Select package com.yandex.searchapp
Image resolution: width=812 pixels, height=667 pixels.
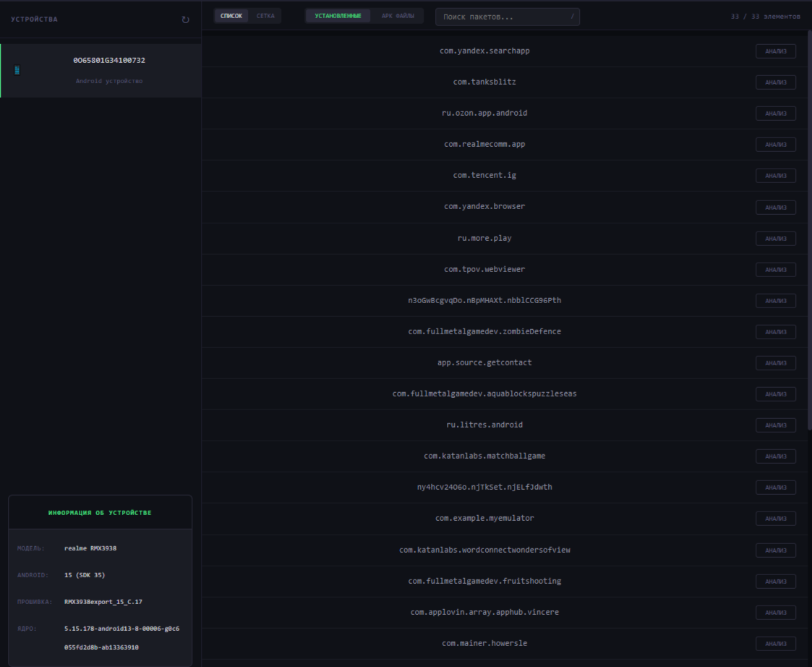(x=484, y=51)
